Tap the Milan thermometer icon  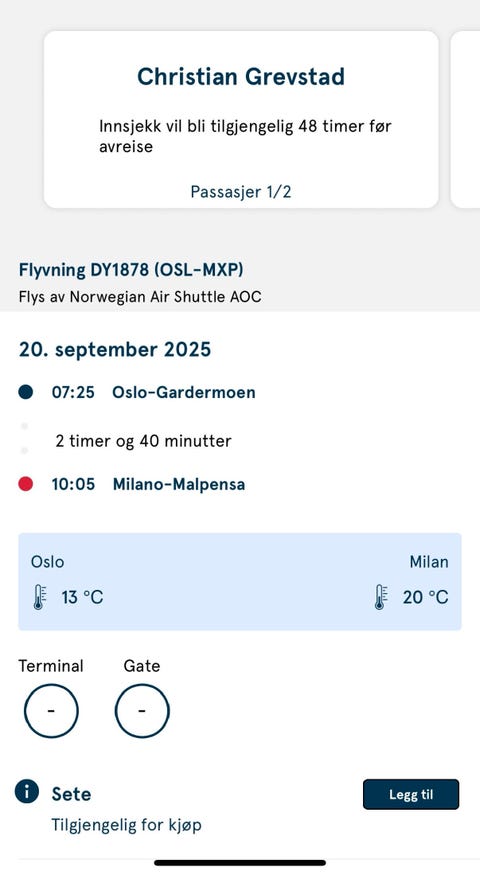(381, 597)
